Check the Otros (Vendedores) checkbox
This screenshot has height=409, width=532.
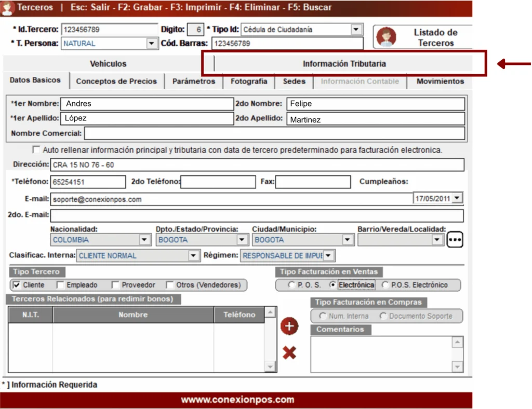(x=170, y=285)
